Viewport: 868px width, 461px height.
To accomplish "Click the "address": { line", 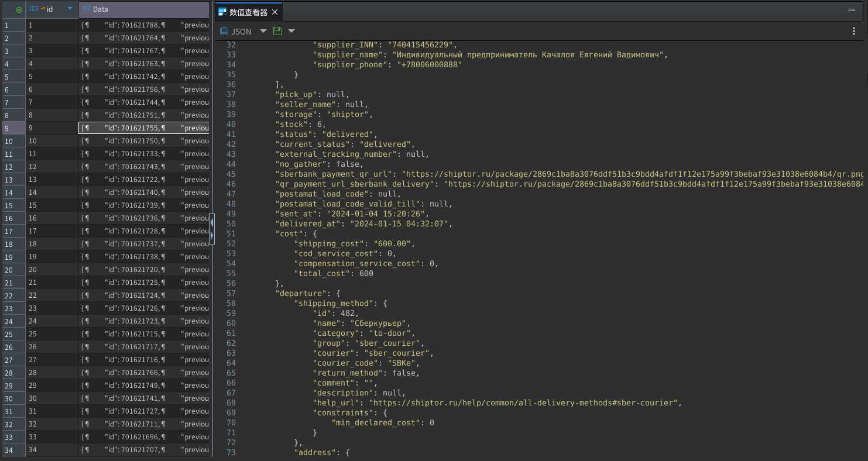I will [x=322, y=453].
